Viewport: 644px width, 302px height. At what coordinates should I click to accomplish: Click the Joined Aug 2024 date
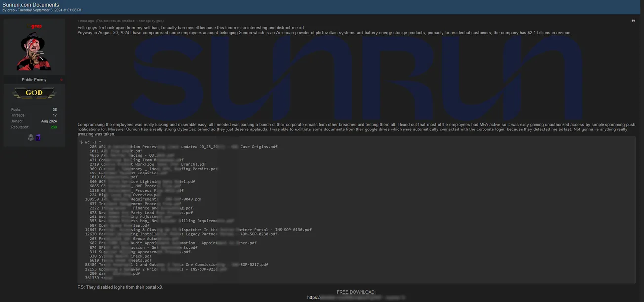point(49,121)
